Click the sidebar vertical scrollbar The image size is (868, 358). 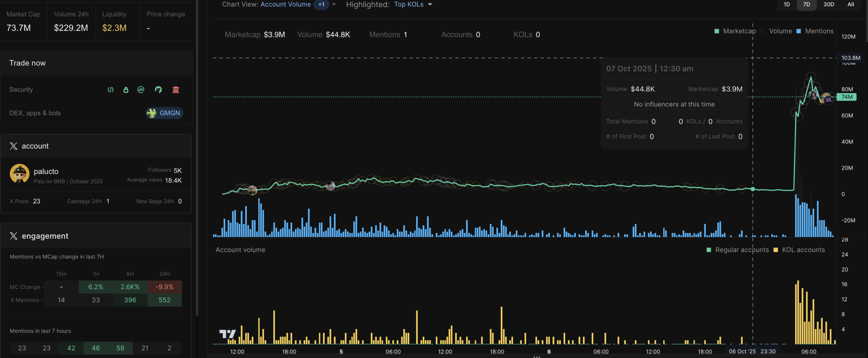coord(197,158)
